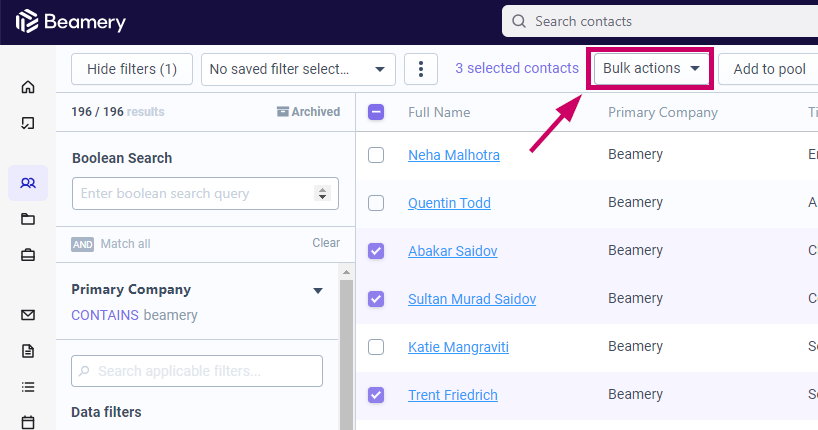This screenshot has height=430, width=818.
Task: Check the Neha Malhotra checkbox
Action: (x=376, y=155)
